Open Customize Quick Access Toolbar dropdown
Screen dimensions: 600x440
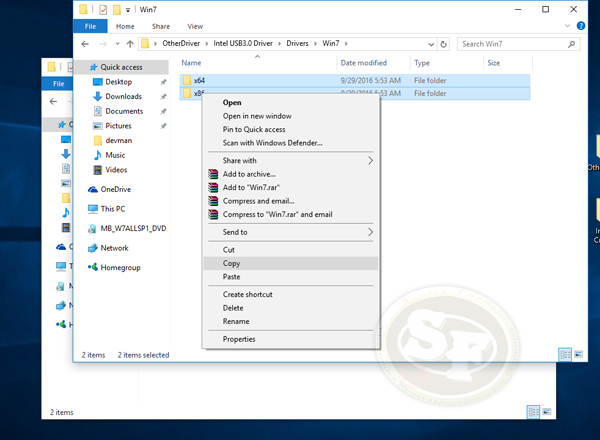point(128,10)
